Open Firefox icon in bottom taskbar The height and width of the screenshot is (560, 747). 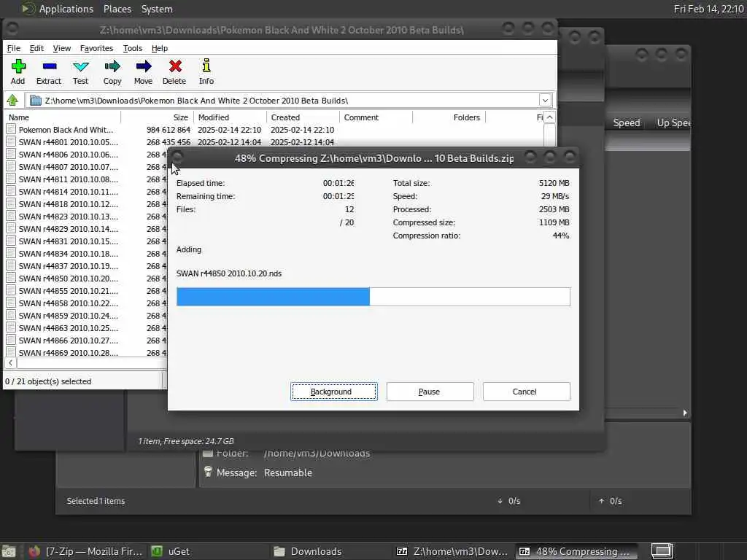(34, 551)
